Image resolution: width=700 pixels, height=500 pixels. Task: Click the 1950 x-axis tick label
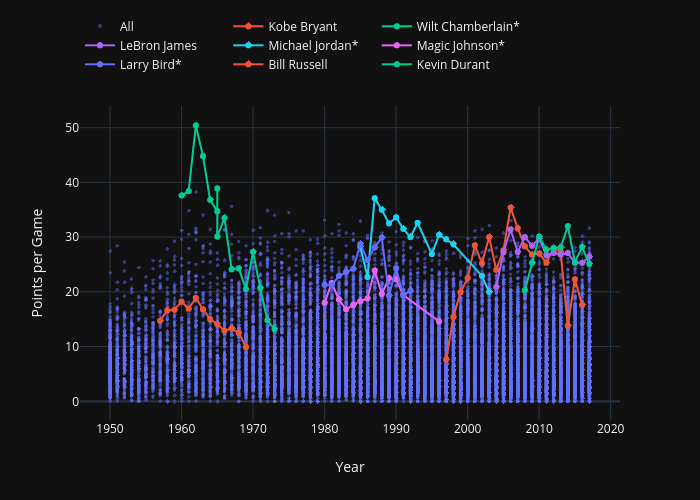point(110,428)
